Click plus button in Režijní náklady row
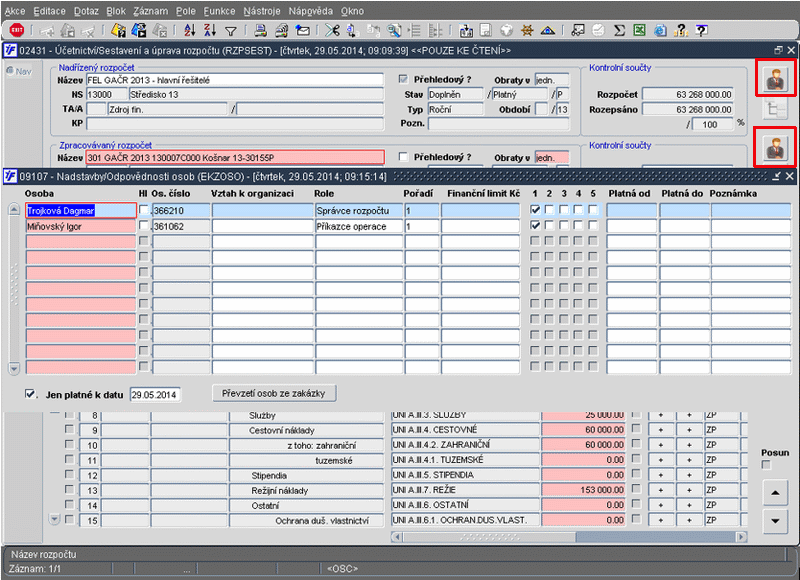Screen dimensions: 800x580 (x=661, y=491)
